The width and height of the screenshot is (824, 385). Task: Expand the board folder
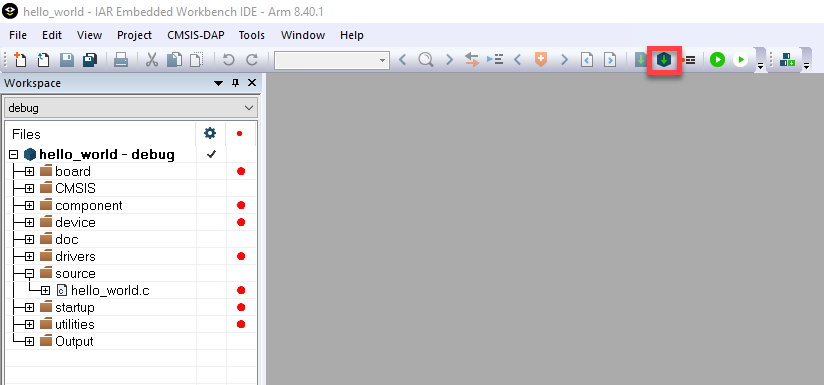click(x=29, y=172)
